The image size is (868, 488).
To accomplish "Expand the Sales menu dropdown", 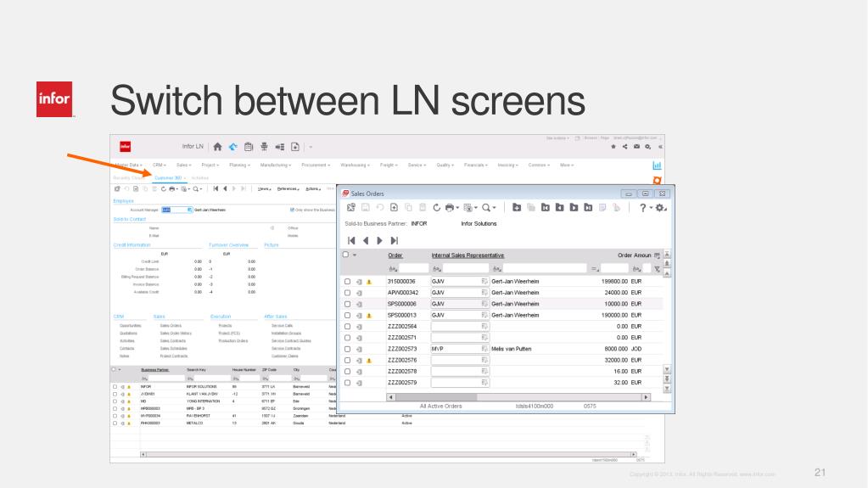I will coord(184,165).
